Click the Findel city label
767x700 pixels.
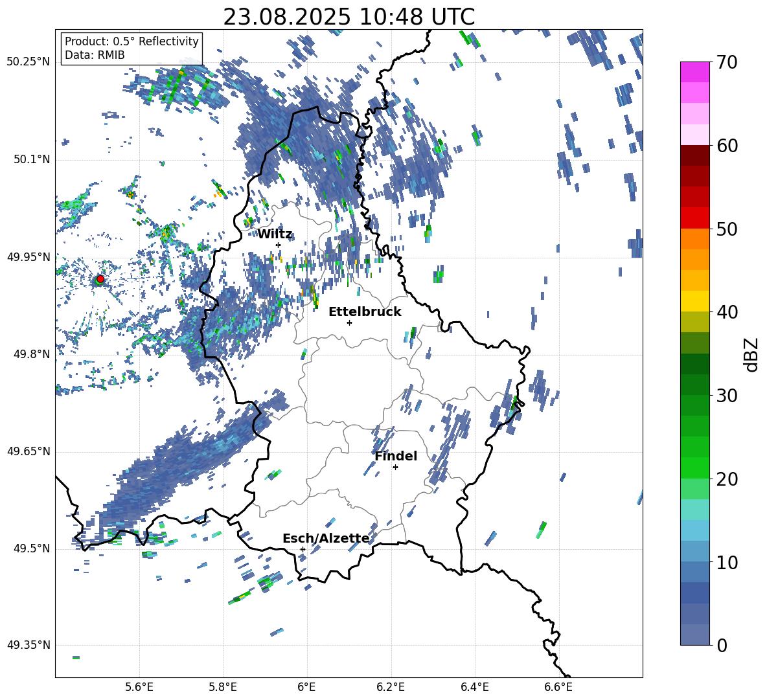tap(396, 456)
